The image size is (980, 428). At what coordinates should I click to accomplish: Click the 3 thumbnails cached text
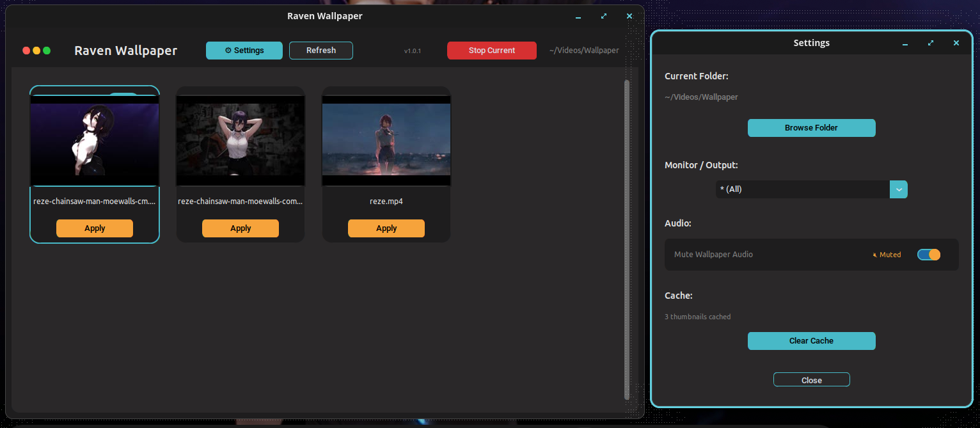click(x=698, y=317)
